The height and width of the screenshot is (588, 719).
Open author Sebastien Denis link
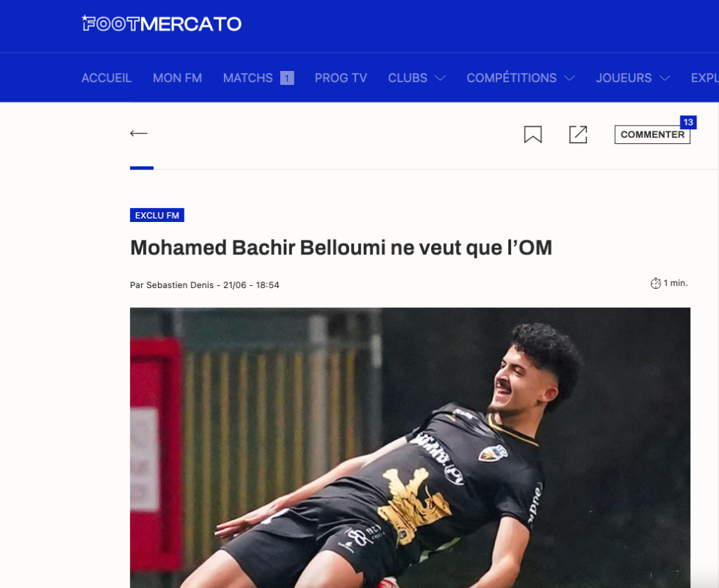pyautogui.click(x=180, y=285)
